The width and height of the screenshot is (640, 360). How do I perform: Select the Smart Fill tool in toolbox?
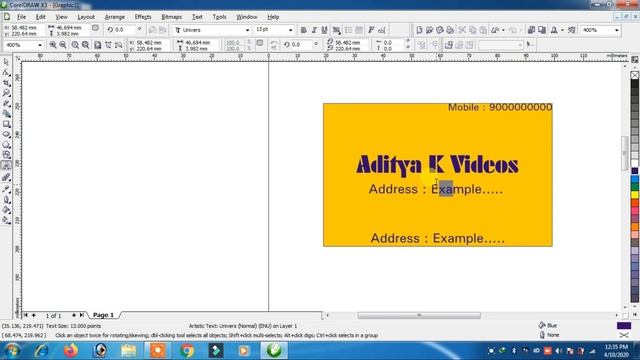(x=6, y=114)
